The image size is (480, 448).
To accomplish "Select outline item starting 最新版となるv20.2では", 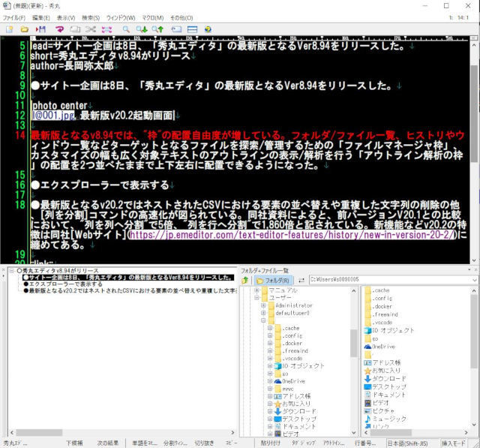I will click(130, 290).
